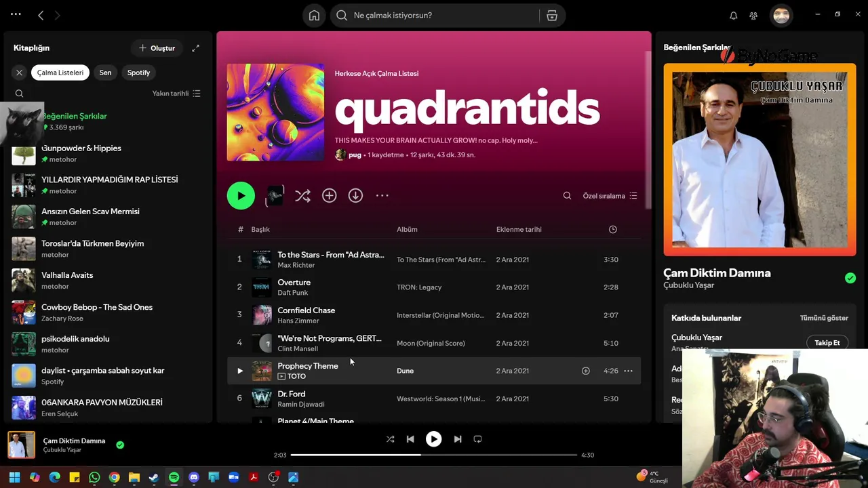
Task: Go back with the left arrow
Action: click(x=41, y=15)
